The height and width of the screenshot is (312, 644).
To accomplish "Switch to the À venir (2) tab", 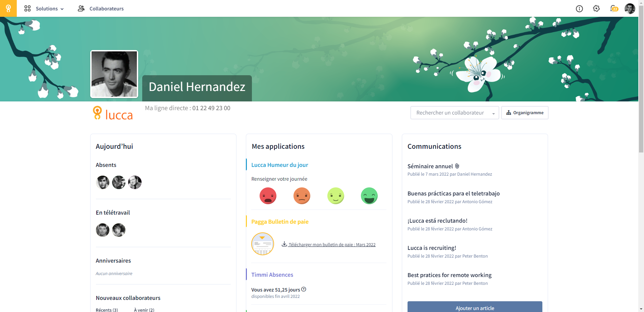I will click(x=144, y=310).
